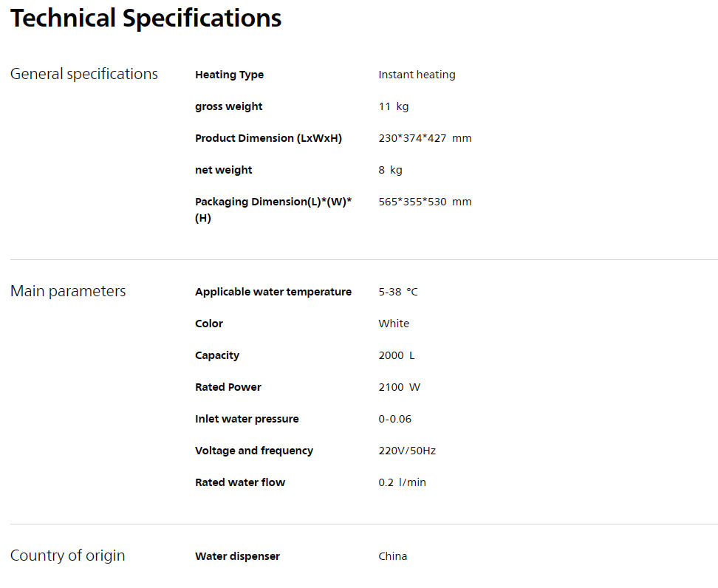This screenshot has width=718, height=588.
Task: Click the Instant heating value
Action: [x=417, y=75]
